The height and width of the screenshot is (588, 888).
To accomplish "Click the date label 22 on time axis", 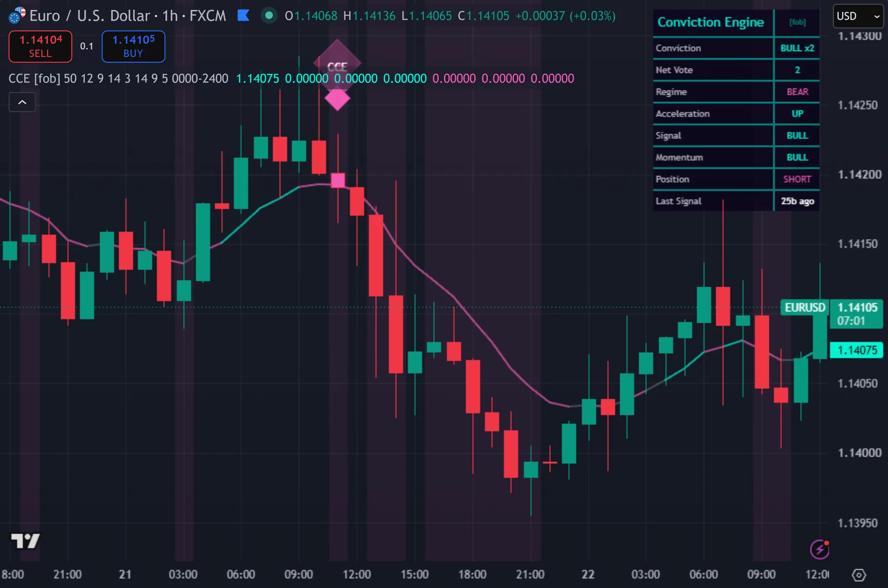I will pyautogui.click(x=588, y=575).
